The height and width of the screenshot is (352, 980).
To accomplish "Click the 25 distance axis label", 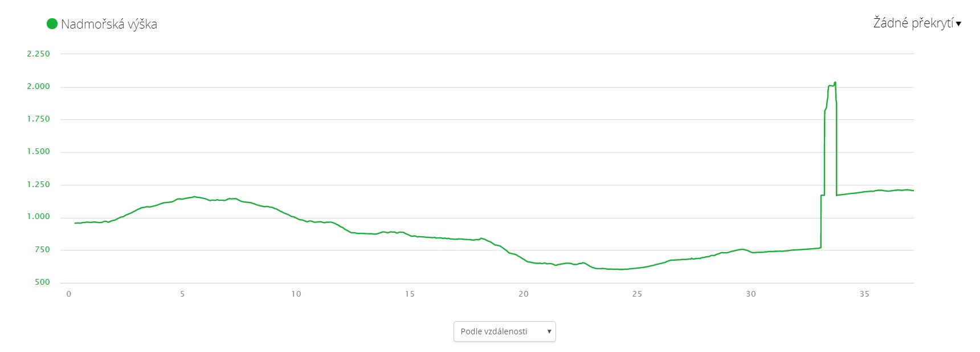I will click(x=637, y=294).
